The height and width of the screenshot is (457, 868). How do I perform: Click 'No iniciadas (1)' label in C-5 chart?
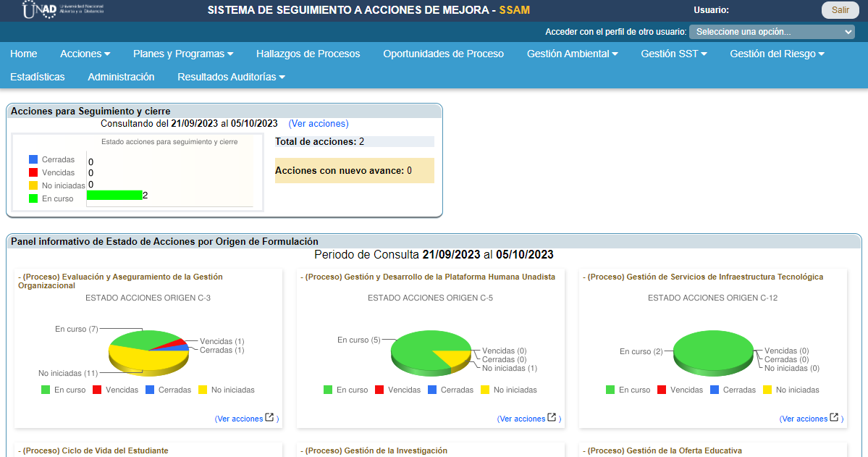point(509,369)
